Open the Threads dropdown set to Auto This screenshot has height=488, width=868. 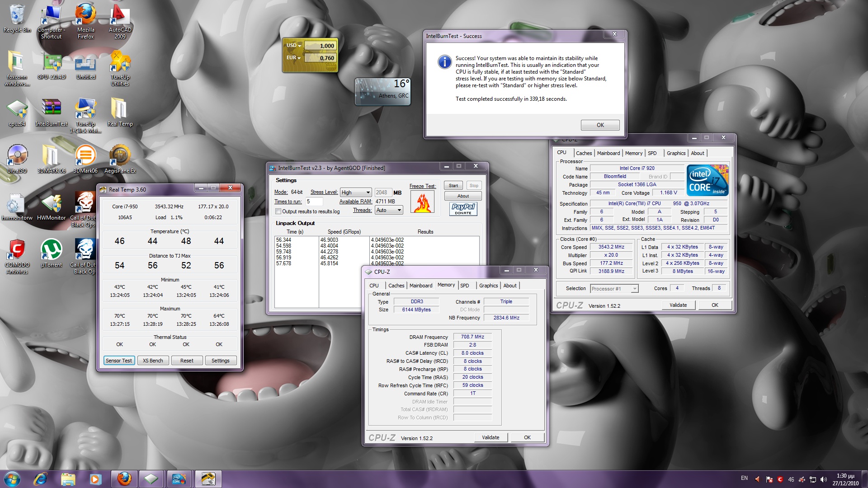click(389, 210)
